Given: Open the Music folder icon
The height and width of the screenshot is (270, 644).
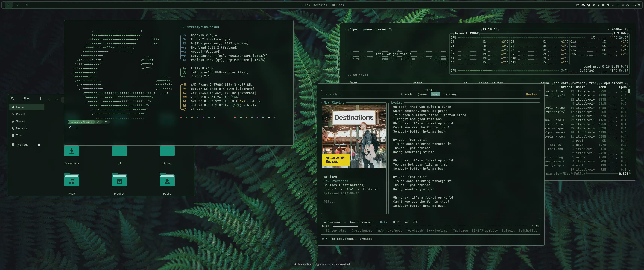Looking at the screenshot, I should click(72, 180).
